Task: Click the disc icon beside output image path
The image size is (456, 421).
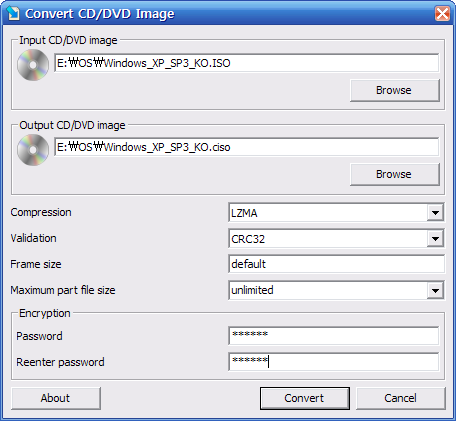Action: 33,150
